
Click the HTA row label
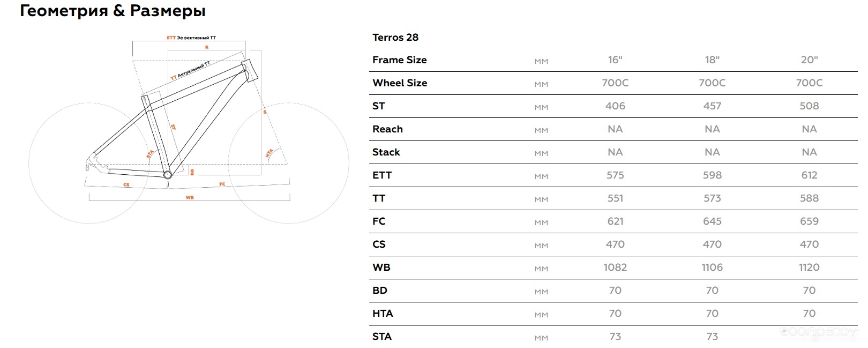[x=383, y=314]
